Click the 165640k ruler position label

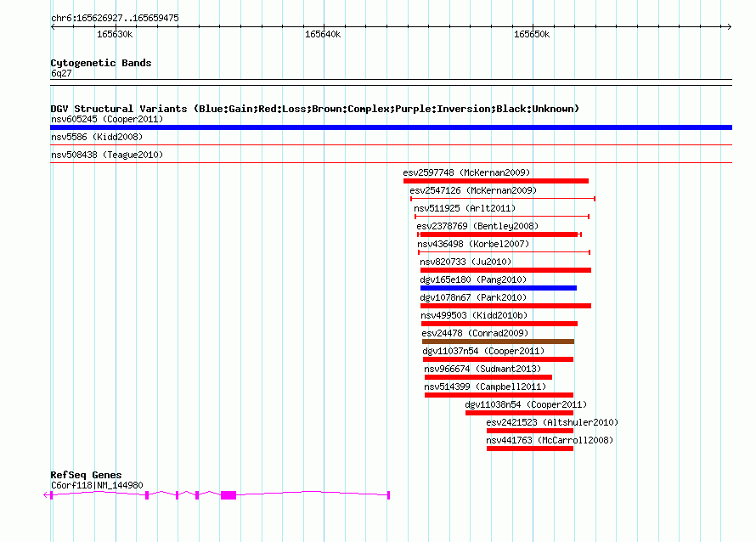[322, 35]
